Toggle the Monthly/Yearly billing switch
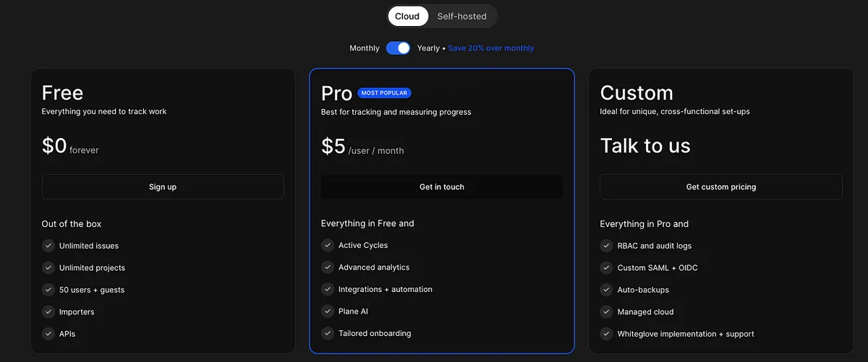868x362 pixels. [x=398, y=48]
